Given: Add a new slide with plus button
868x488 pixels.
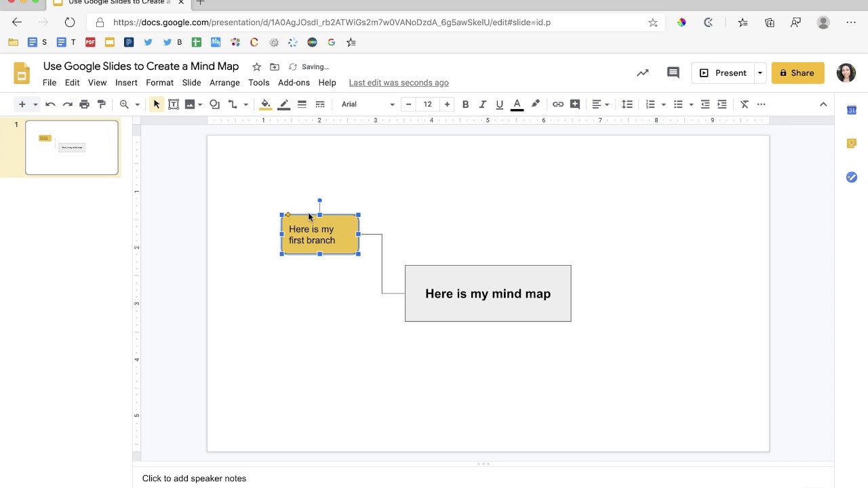Looking at the screenshot, I should (x=22, y=104).
